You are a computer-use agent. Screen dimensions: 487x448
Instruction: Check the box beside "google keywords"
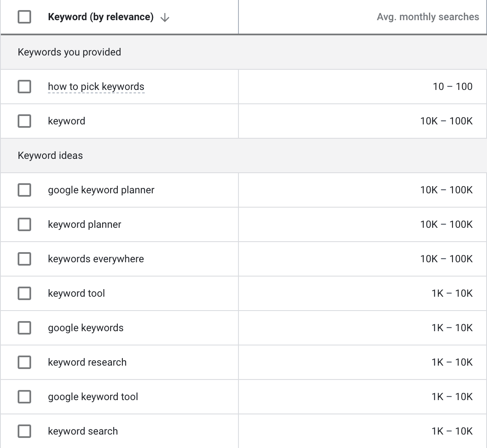[x=24, y=328]
